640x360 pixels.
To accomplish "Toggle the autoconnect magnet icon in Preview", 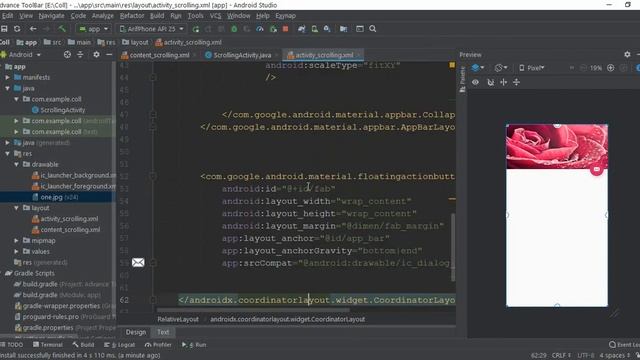I will pos(491,82).
